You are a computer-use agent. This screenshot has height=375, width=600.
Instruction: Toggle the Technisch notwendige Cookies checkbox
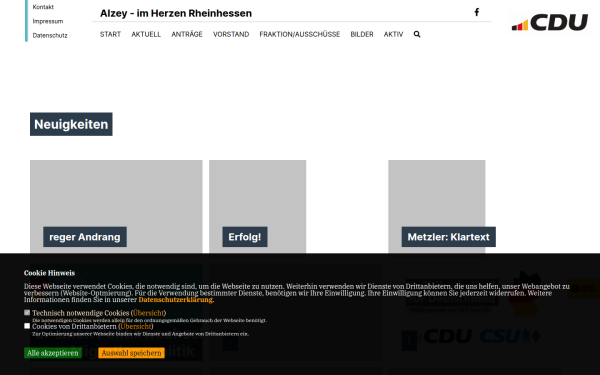pyautogui.click(x=27, y=313)
